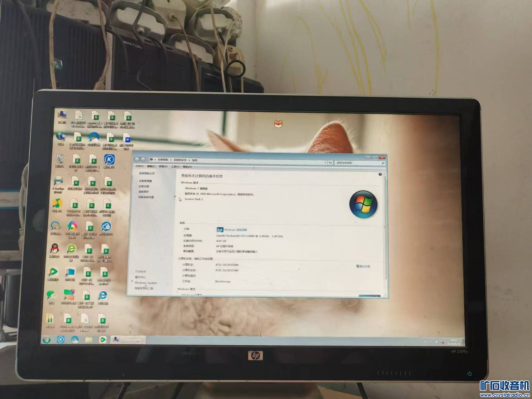The image size is (532, 399).
Task: Open Windows Update link in left pane
Action: coord(146,283)
